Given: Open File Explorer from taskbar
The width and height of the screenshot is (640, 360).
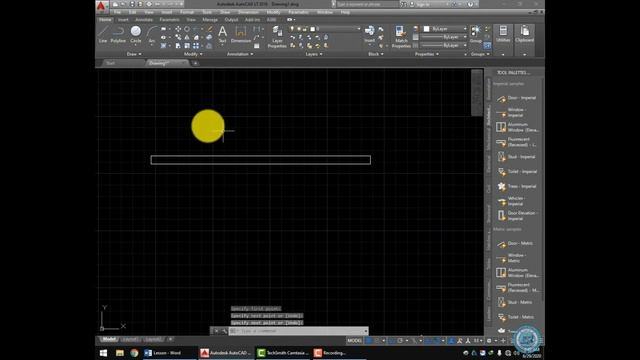Looking at the screenshot, I should 120,353.
